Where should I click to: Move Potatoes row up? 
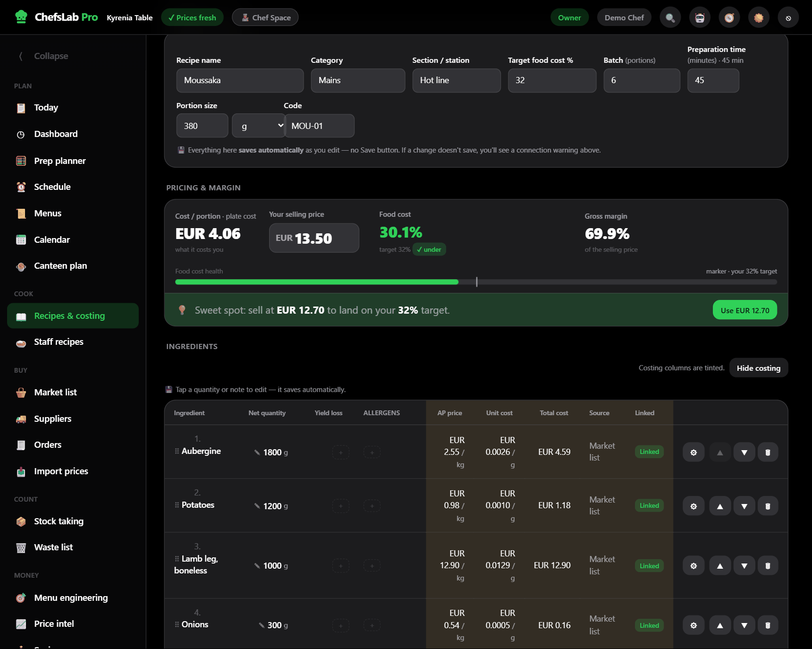pos(720,506)
